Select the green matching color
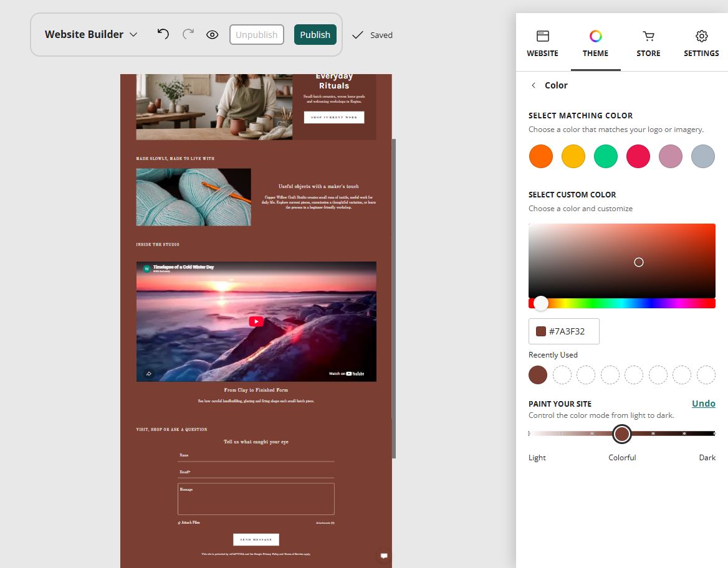The height and width of the screenshot is (568, 728). [x=606, y=156]
